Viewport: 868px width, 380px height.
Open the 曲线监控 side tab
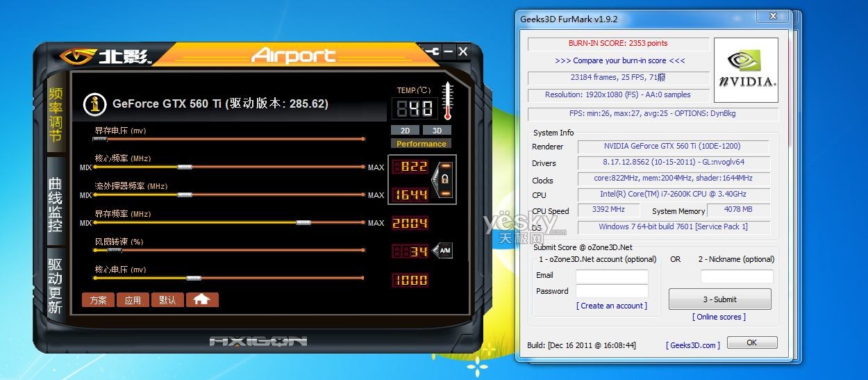pyautogui.click(x=56, y=205)
